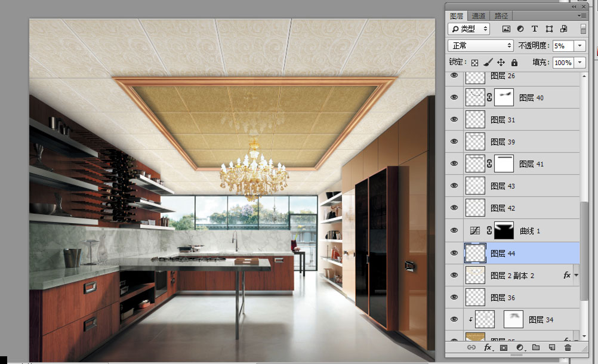The image size is (598, 364).
Task: Click fx indicator on 图层 2 副本 2
Action: 567,275
